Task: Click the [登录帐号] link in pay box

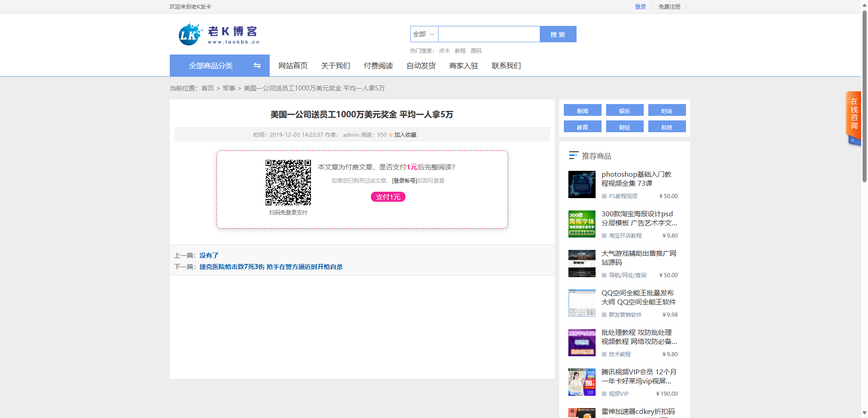Action: (x=404, y=181)
